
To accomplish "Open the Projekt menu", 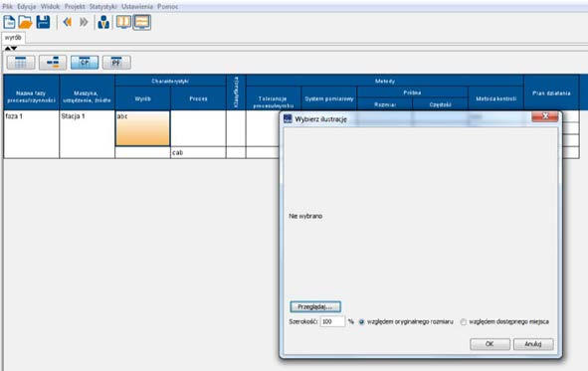I will pyautogui.click(x=75, y=6).
